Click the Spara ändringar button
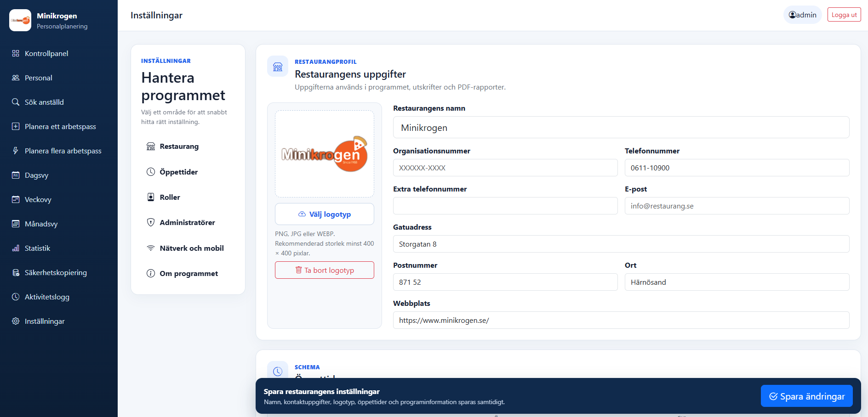Viewport: 868px width, 417px height. (807, 396)
